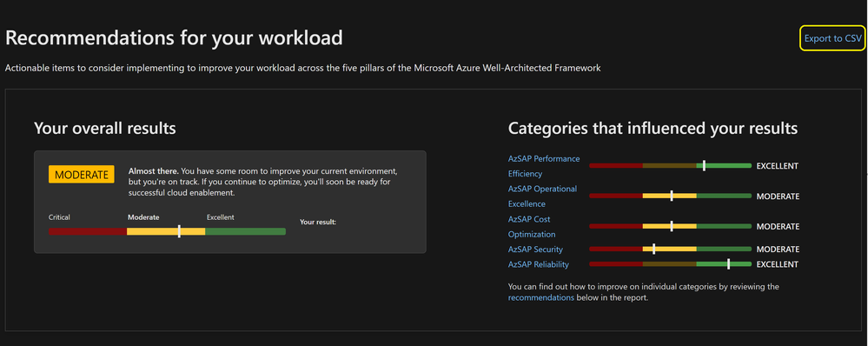Click the Moderate label above the overall bar
Viewport: 868px width, 346px height.
click(143, 217)
